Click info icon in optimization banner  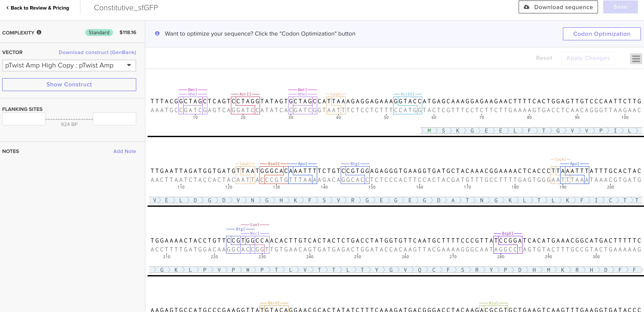157,33
